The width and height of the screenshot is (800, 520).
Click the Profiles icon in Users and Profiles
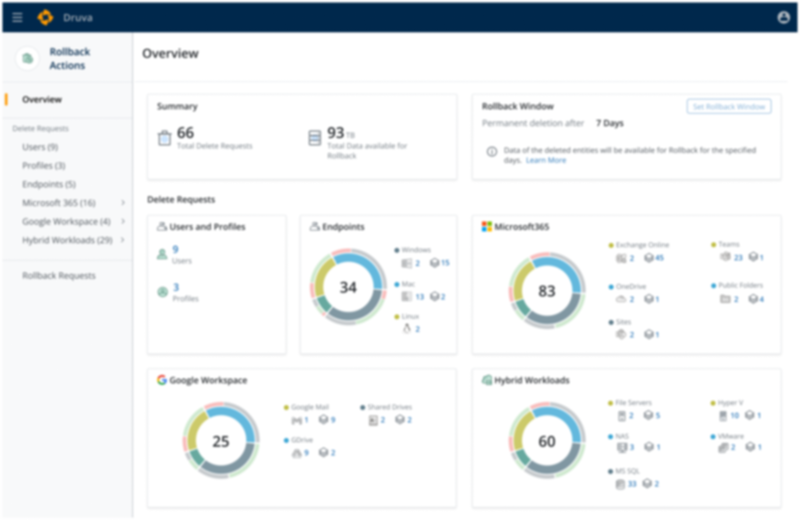point(162,292)
